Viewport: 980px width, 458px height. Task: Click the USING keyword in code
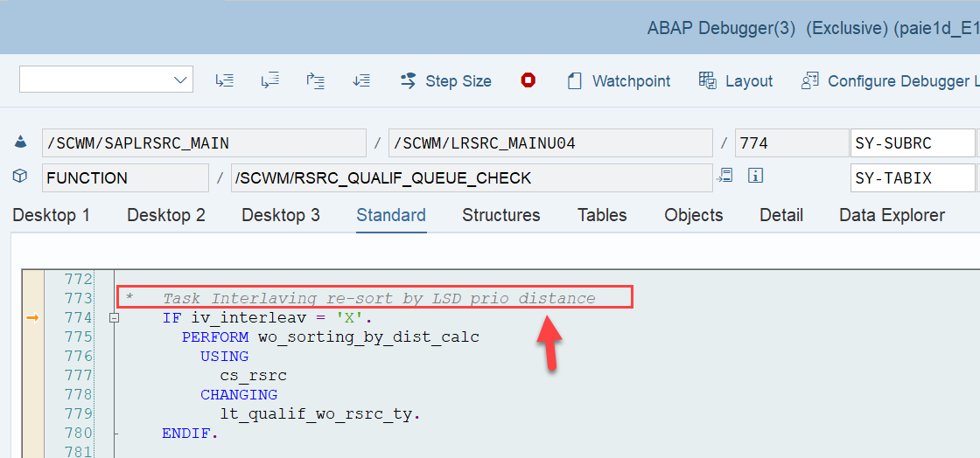pyautogui.click(x=224, y=357)
